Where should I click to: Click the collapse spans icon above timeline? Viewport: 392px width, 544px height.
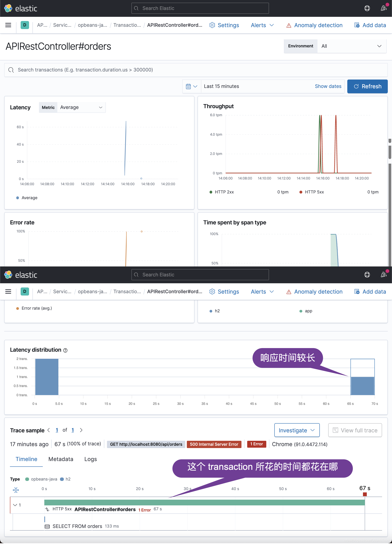(16, 490)
